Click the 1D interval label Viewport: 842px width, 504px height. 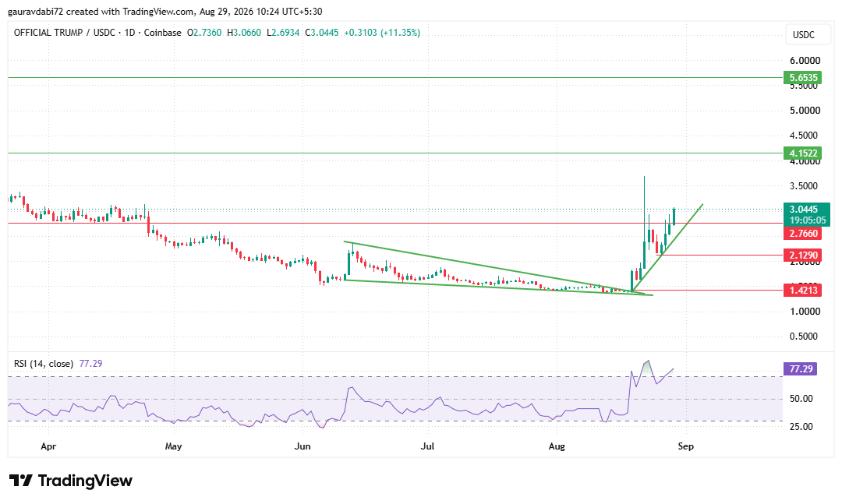129,33
